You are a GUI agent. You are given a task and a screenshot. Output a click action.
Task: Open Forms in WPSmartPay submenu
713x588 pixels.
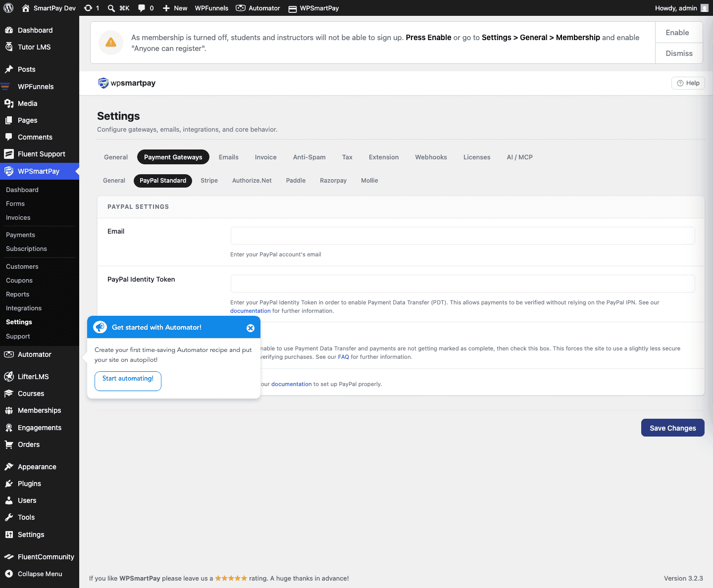pos(15,204)
